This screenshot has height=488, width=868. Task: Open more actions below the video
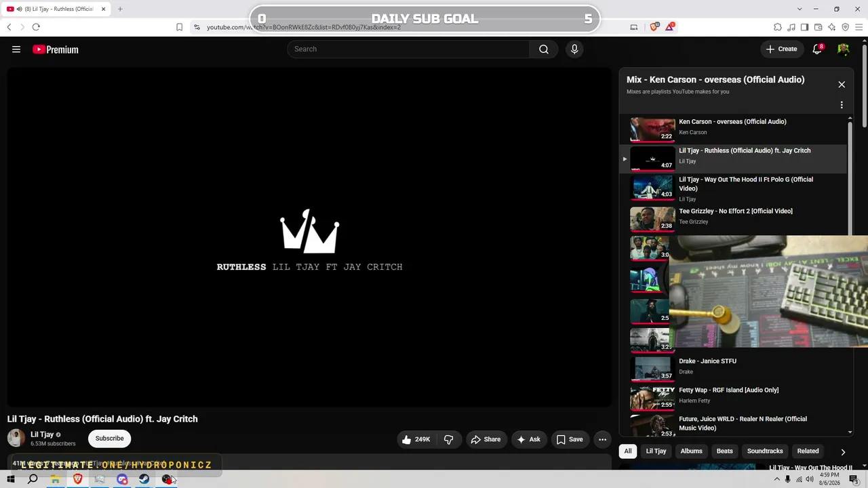pos(602,439)
